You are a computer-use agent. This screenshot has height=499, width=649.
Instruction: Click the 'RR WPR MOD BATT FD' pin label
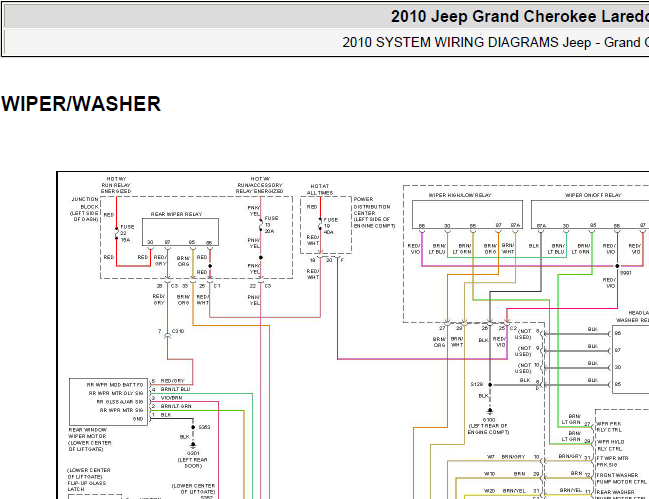pos(115,385)
